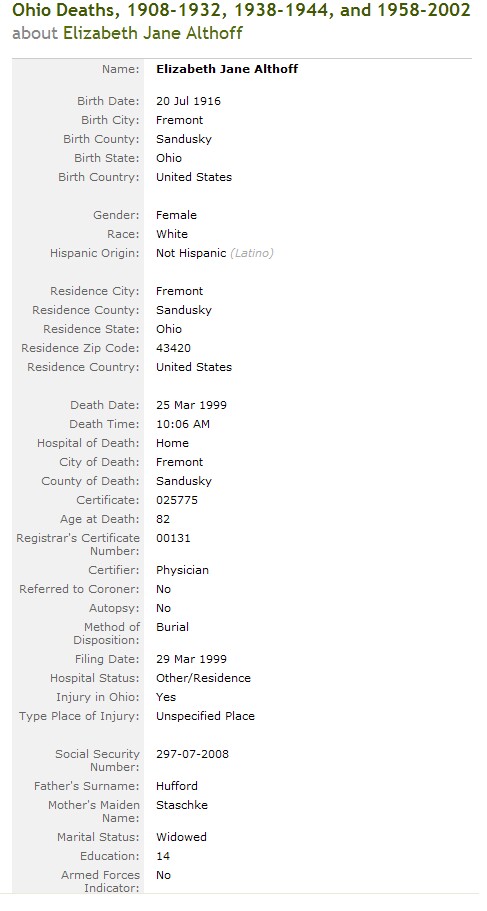Click the Ohio Deaths collection title
Screen dimensions: 487x911
241,10
